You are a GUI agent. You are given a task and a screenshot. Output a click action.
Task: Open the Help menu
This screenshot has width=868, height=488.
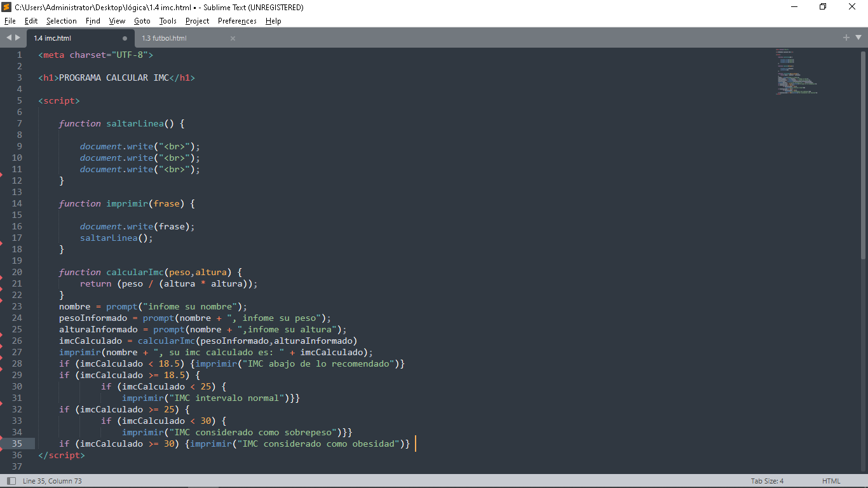tap(273, 21)
